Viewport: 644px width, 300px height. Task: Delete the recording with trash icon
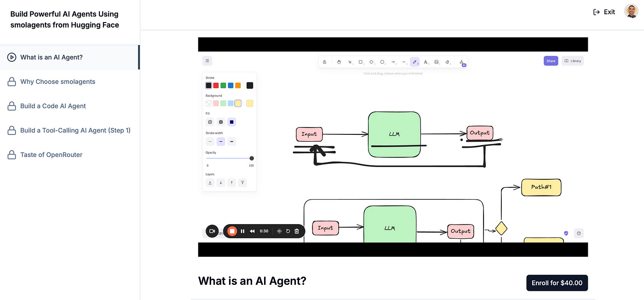297,231
